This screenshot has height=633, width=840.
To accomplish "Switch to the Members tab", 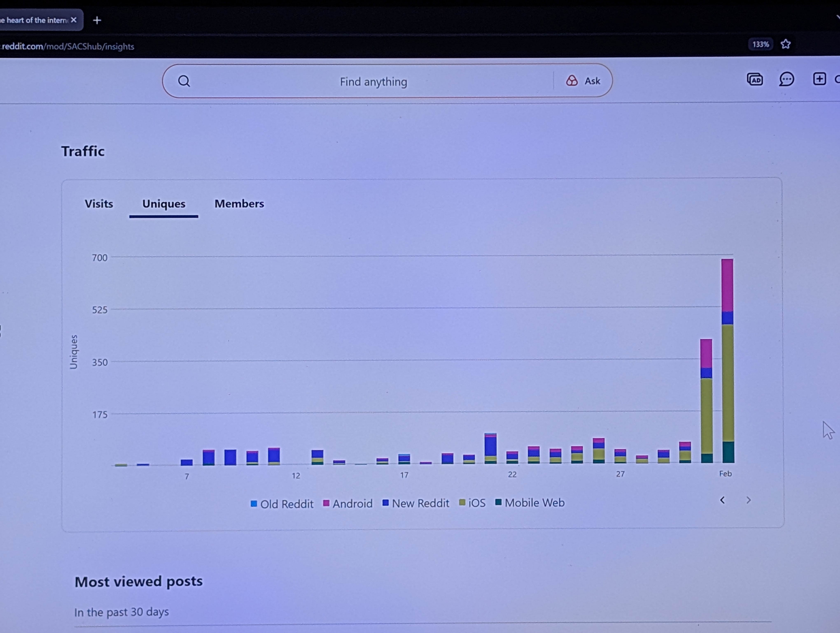I will coord(239,204).
